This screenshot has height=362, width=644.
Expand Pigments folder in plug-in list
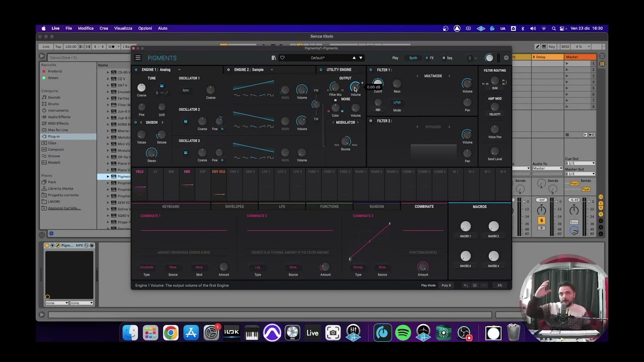[x=108, y=176]
